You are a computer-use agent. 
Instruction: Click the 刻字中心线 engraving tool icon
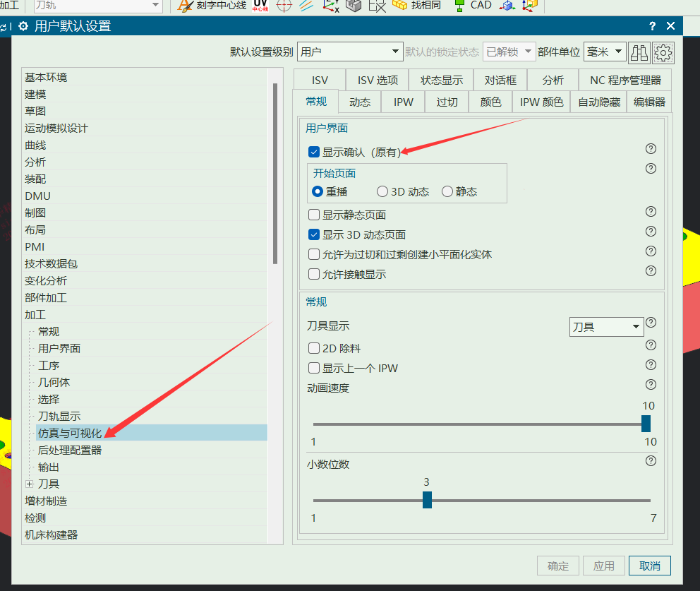click(x=185, y=6)
